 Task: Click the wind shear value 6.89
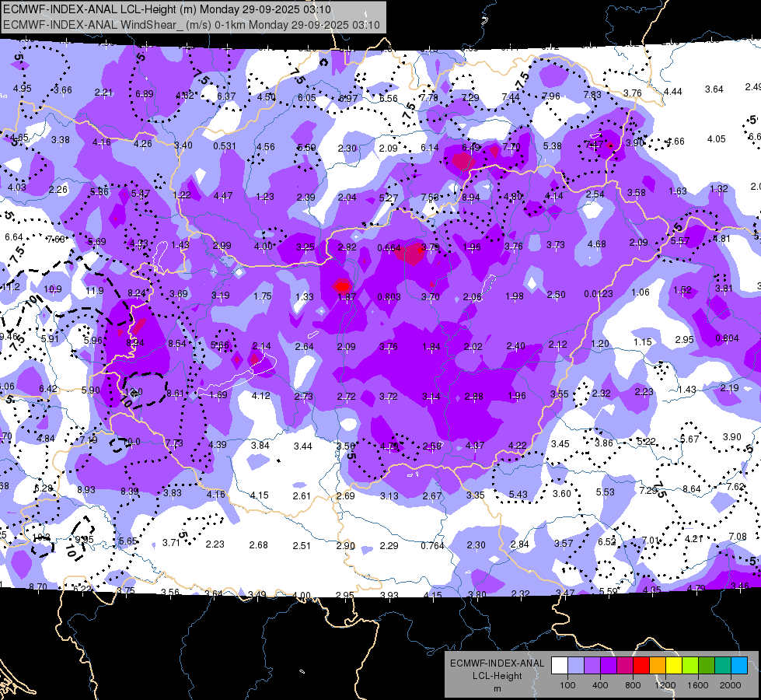point(144,94)
